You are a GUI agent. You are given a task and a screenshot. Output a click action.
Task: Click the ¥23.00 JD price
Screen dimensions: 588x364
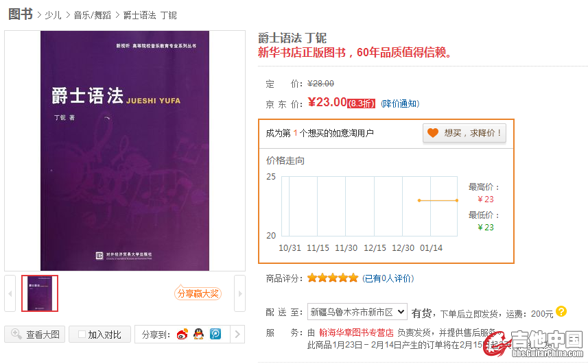coord(327,102)
